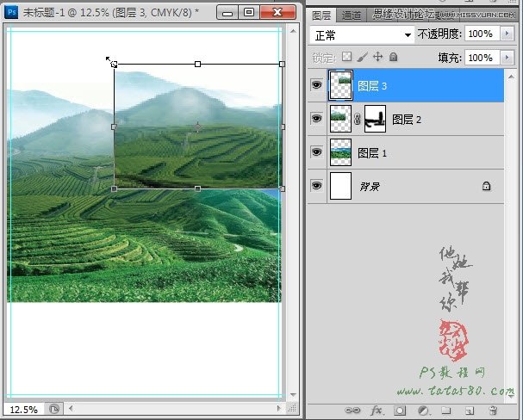Viewport: 523px width, 420px height.
Task: Click bottom-center transform handle
Action: click(198, 188)
